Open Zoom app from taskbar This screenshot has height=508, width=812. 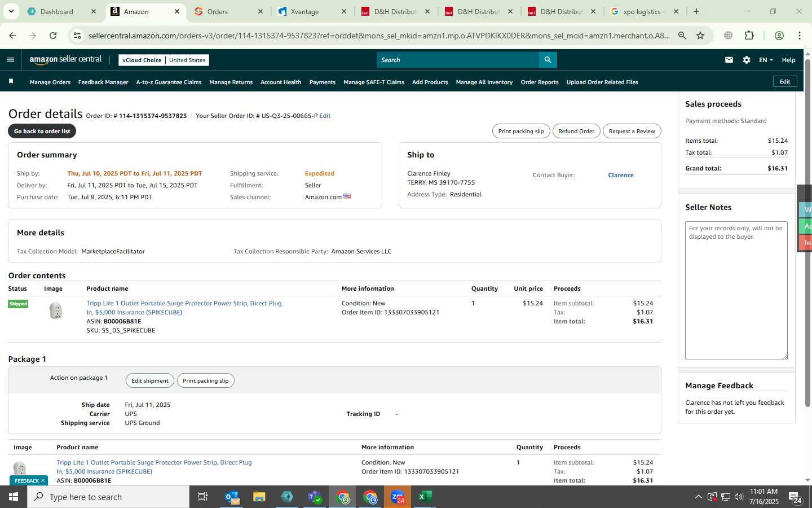click(x=398, y=497)
